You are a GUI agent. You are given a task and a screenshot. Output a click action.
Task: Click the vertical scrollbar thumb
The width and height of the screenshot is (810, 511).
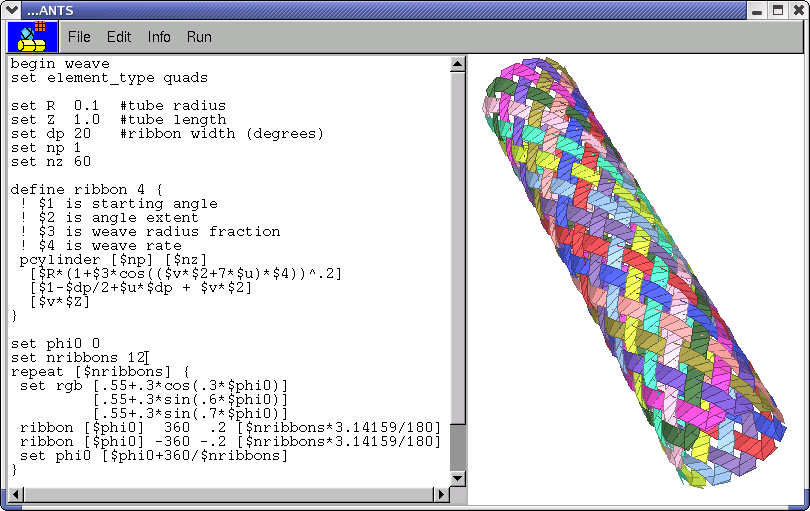pos(458,445)
